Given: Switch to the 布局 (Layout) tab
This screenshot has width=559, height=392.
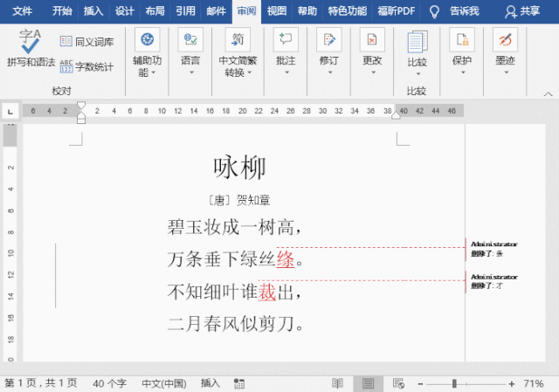Looking at the screenshot, I should [155, 11].
